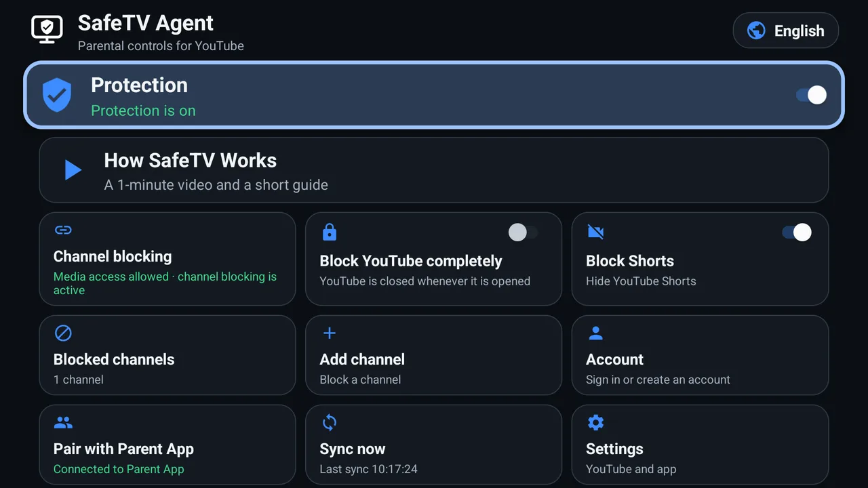Open the Account sign-in card
The height and width of the screenshot is (488, 868).
point(700,355)
